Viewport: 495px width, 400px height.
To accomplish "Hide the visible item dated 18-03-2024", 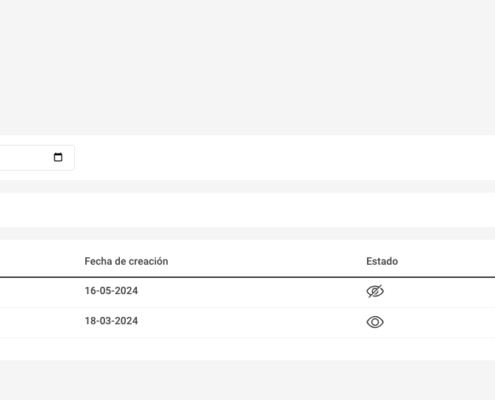I will pyautogui.click(x=375, y=322).
